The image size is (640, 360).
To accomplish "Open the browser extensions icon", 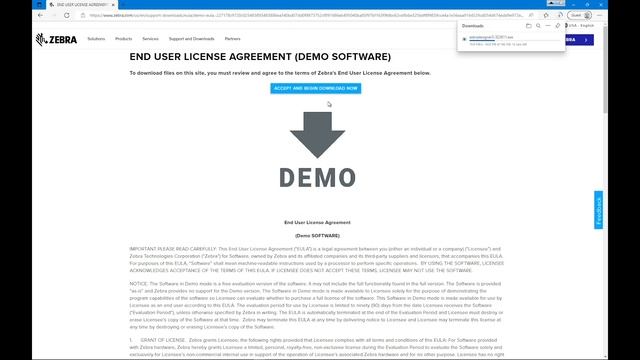I will (x=546, y=15).
